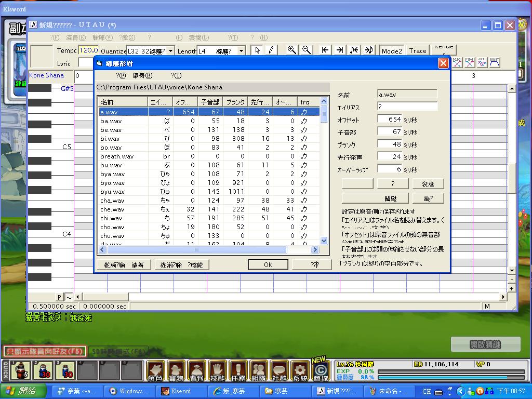532x399 pixels.
Task: Toggle the ~ pitch button below piano roll
Action: click(69, 297)
